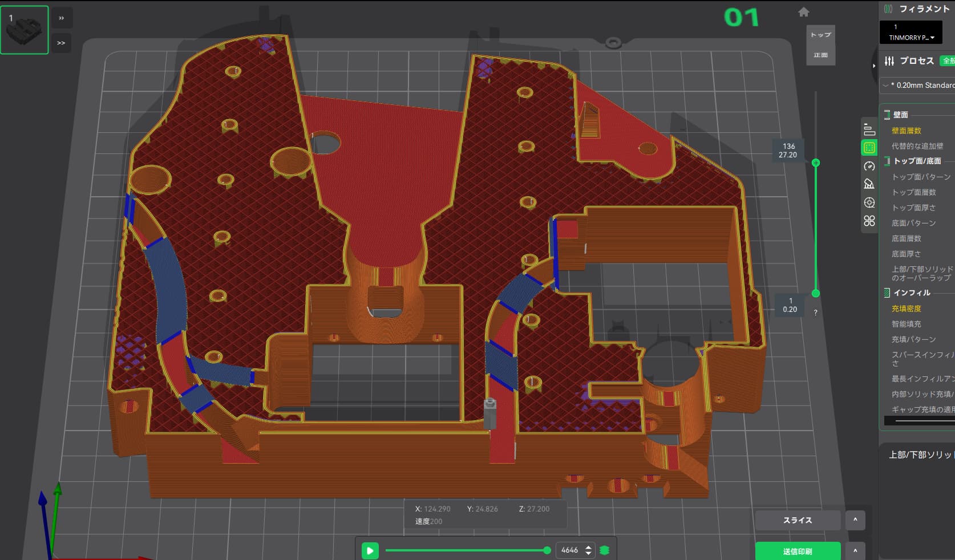Click the upper double-arrow button near the plate thumbnail
Image resolution: width=955 pixels, height=560 pixels.
pyautogui.click(x=61, y=18)
